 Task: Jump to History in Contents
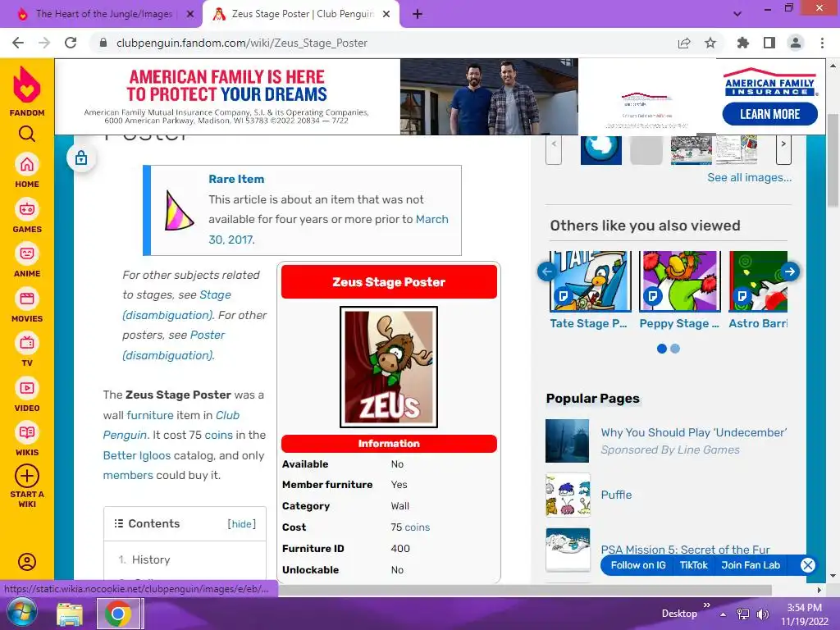[x=151, y=559]
